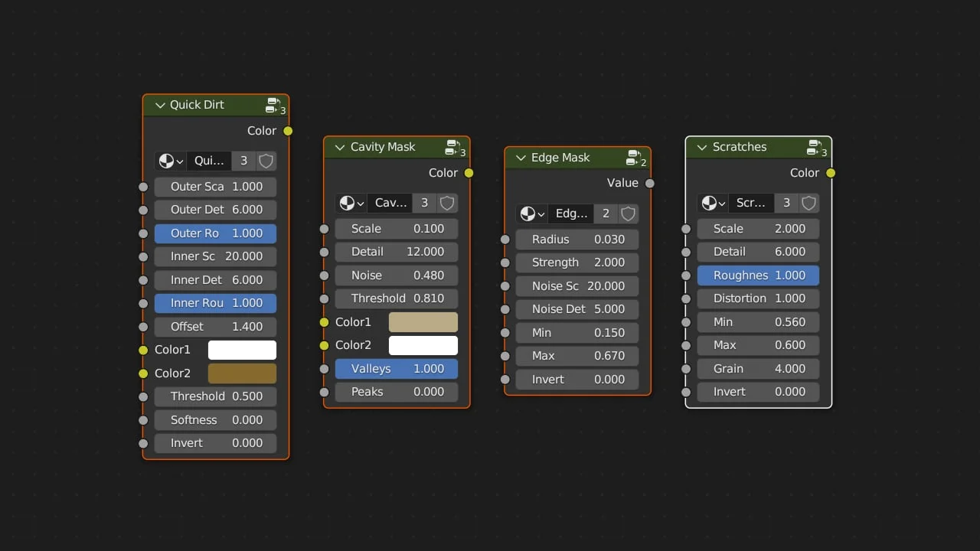980x551 pixels.
Task: Click the users-count icon in Quick Dirt header
Action: coord(275,106)
